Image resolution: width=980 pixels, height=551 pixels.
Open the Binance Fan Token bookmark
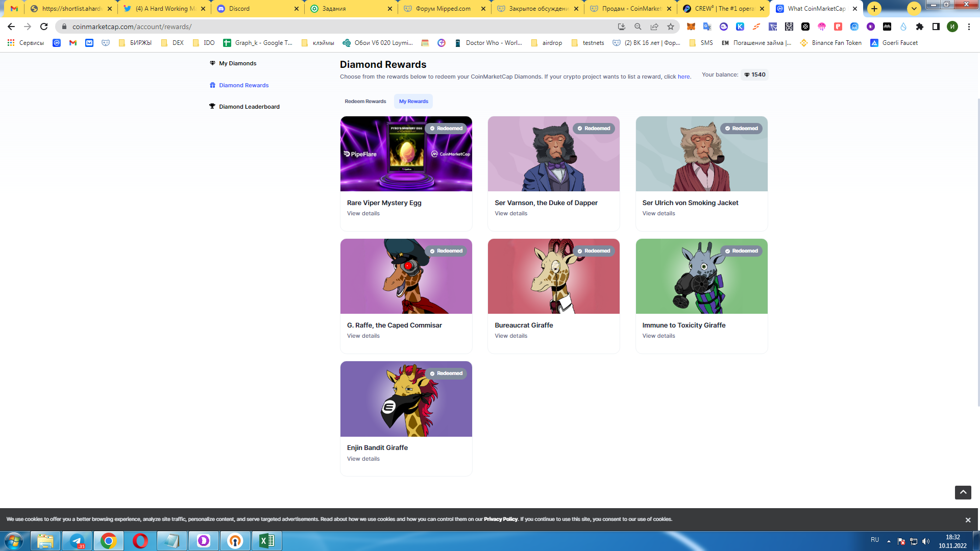click(x=830, y=43)
